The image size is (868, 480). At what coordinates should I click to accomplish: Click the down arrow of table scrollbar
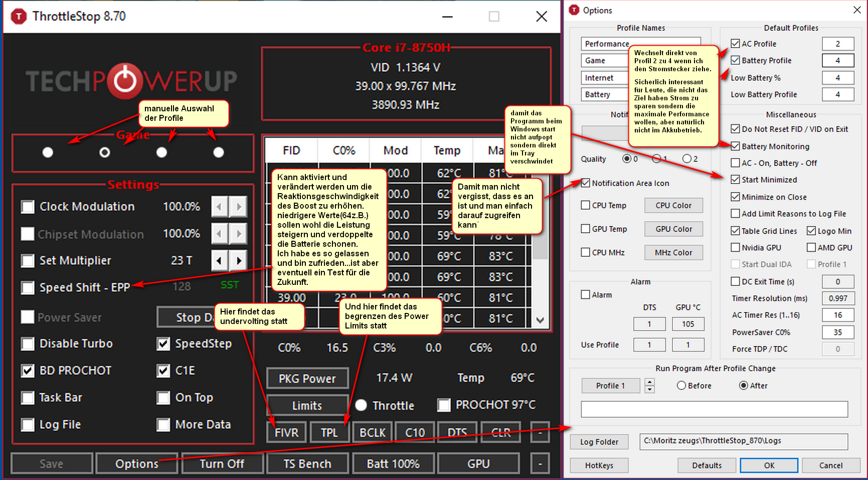coord(540,320)
